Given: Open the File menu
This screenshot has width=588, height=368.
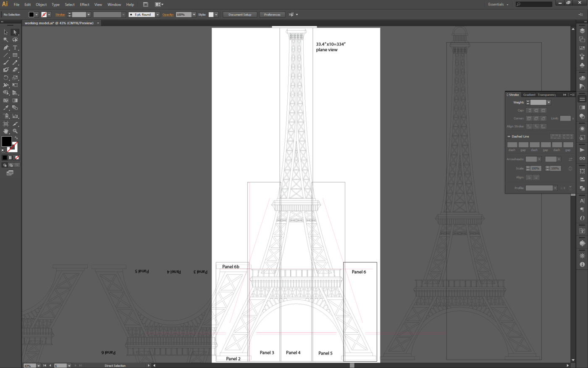Looking at the screenshot, I should pyautogui.click(x=16, y=5).
